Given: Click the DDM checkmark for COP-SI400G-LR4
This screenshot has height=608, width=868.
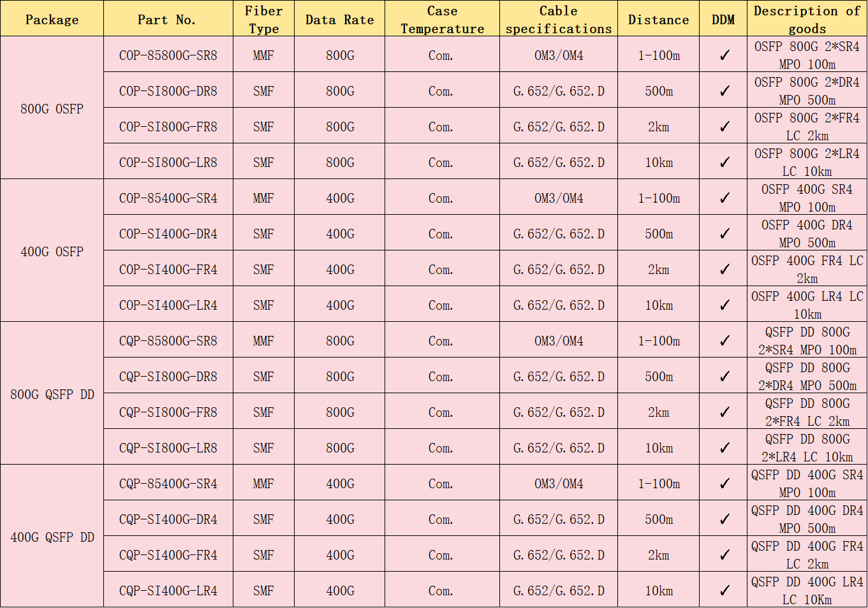Looking at the screenshot, I should point(724,305).
